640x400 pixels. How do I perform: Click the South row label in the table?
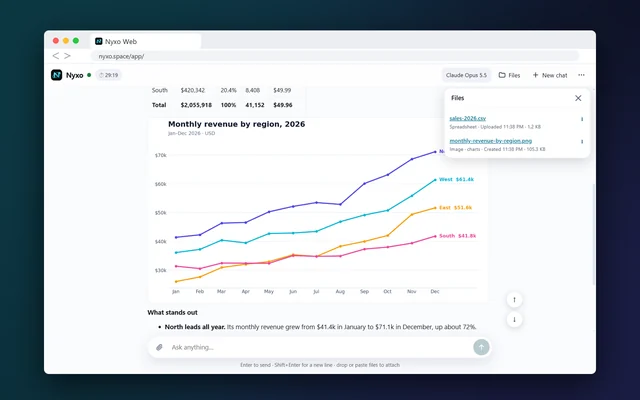(x=160, y=90)
